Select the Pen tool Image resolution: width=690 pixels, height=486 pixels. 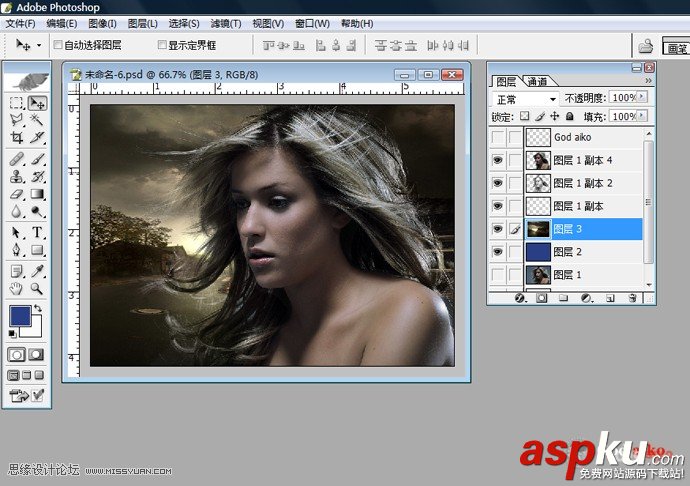pos(16,250)
